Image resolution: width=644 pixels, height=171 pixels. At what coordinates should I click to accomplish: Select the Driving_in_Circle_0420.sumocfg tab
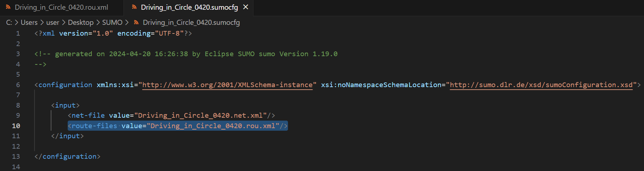click(189, 7)
